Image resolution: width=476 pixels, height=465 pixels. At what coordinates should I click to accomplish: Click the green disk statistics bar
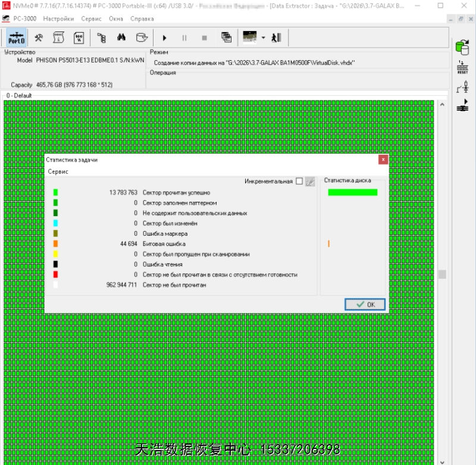click(x=352, y=192)
